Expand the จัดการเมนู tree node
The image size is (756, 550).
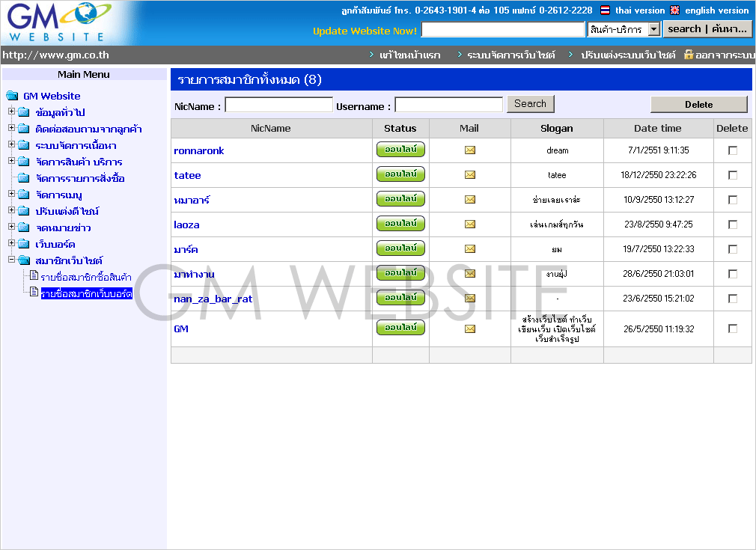pyautogui.click(x=11, y=193)
